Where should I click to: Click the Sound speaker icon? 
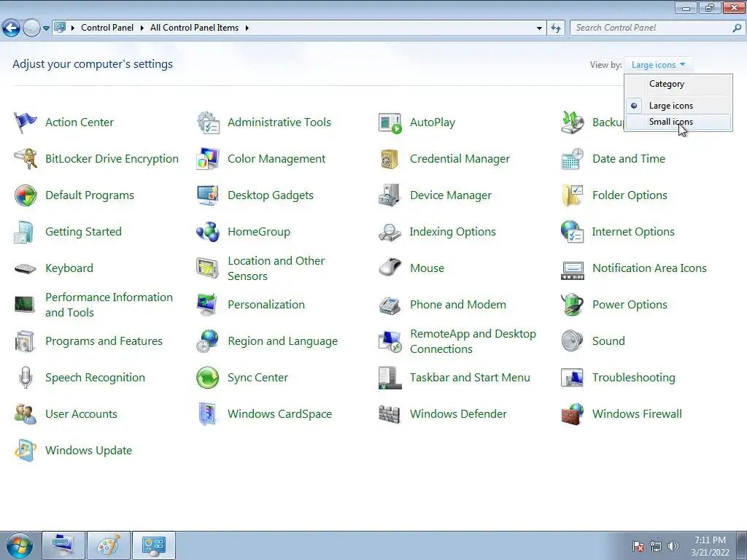573,341
